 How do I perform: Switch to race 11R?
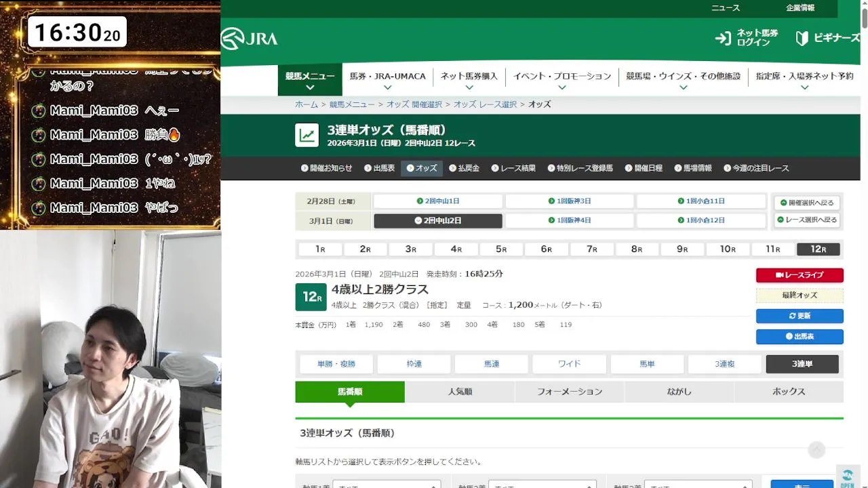773,249
